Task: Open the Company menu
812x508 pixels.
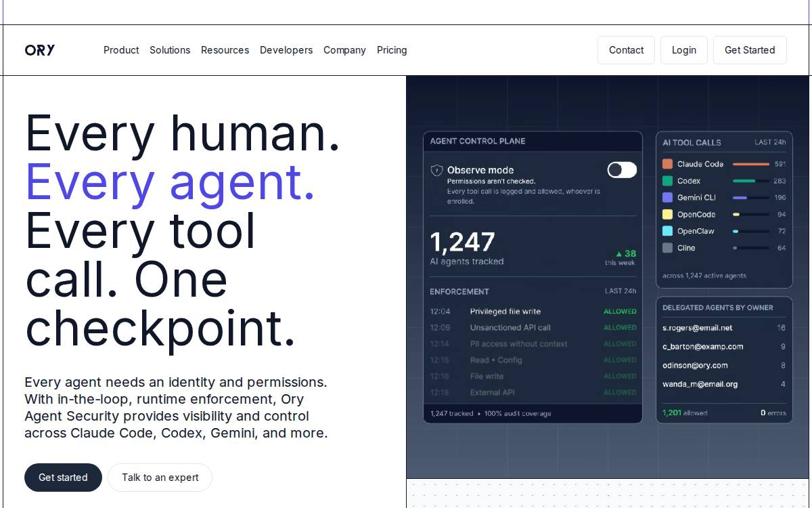Action: tap(344, 50)
